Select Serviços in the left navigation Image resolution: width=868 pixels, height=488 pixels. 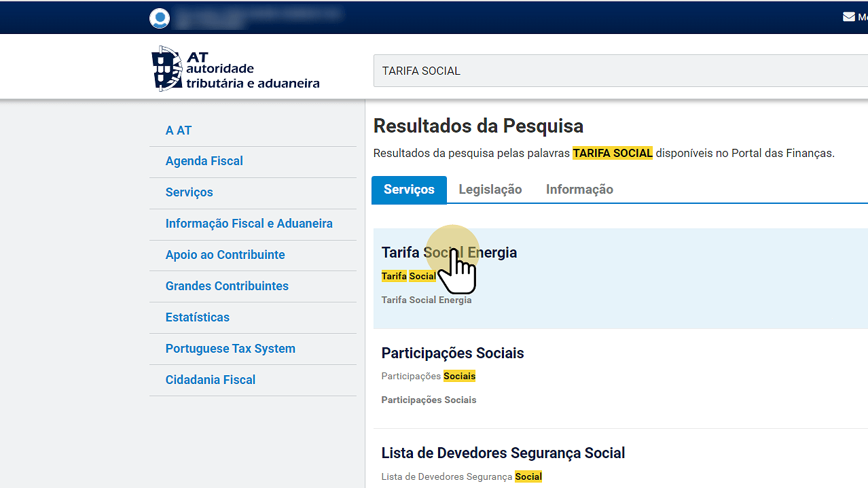pyautogui.click(x=189, y=192)
